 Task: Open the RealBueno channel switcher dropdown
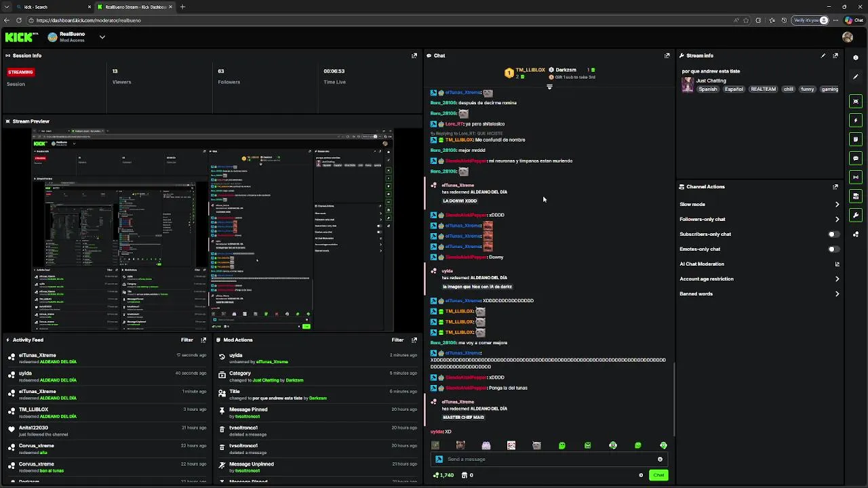click(x=102, y=37)
